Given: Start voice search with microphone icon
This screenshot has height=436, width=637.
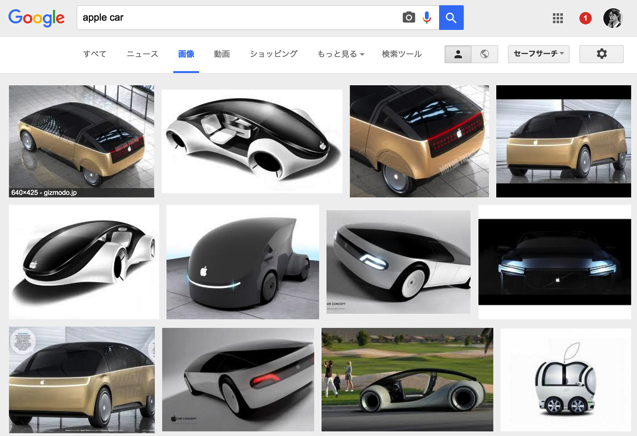Looking at the screenshot, I should (x=427, y=17).
